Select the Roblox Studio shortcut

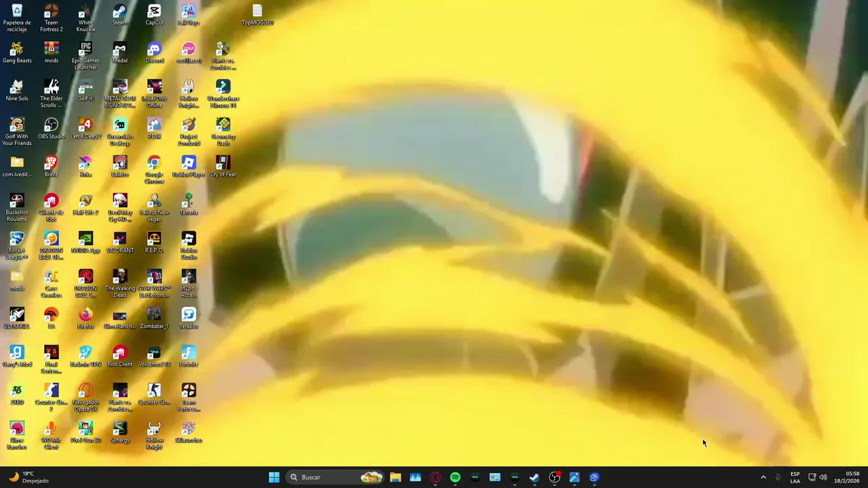point(189,245)
